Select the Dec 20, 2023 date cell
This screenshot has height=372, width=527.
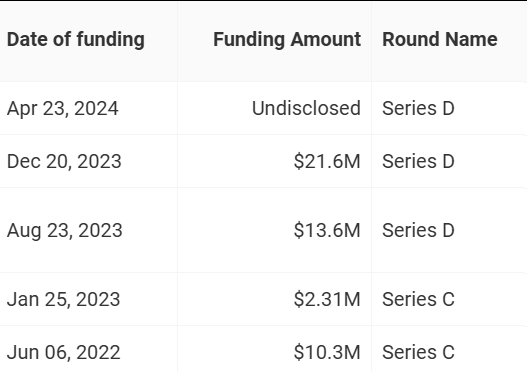click(x=64, y=161)
